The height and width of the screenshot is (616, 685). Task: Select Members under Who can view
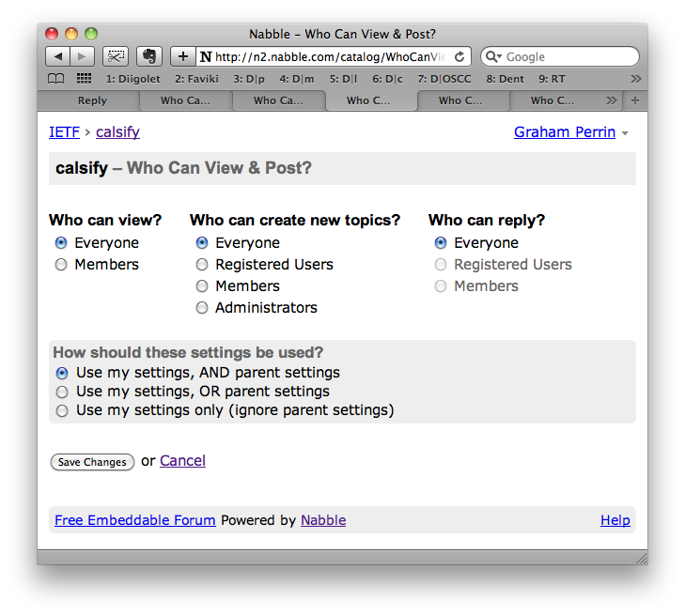[x=62, y=265]
